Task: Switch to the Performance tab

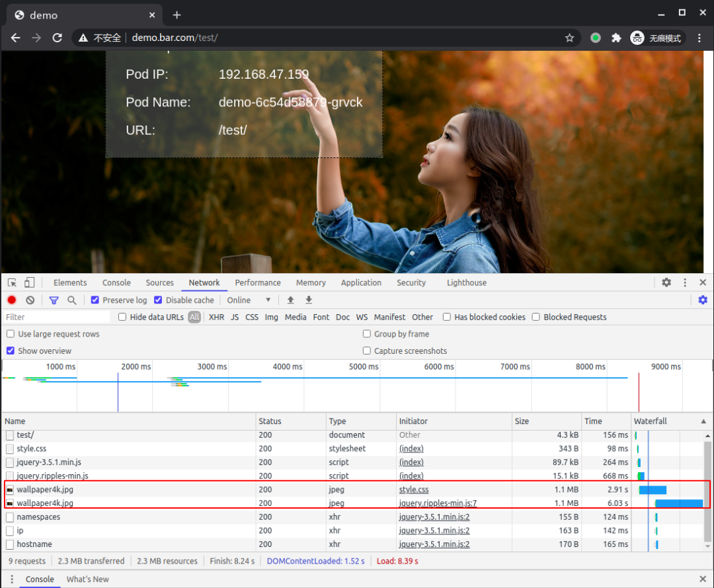Action: (258, 282)
